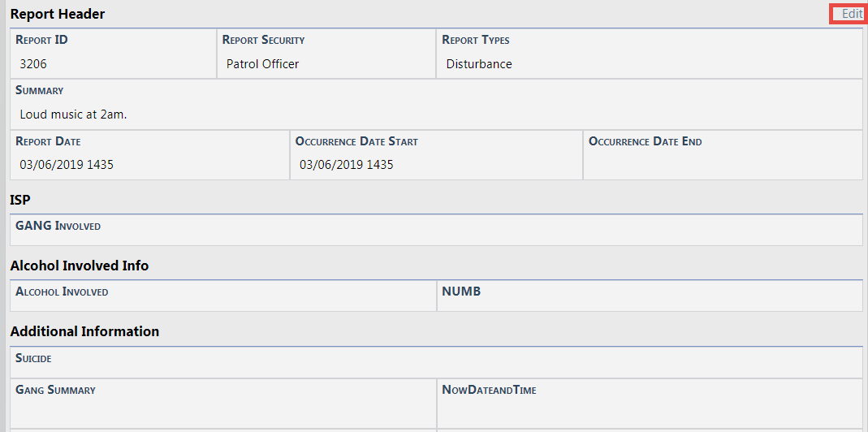Click the Gang Involved field
Image resolution: width=868 pixels, height=432 pixels.
437,234
